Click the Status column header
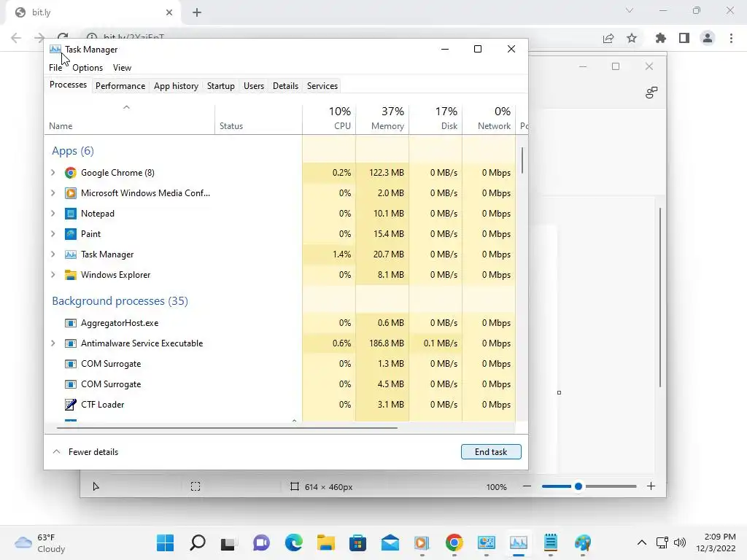This screenshot has height=560, width=747. 258,119
